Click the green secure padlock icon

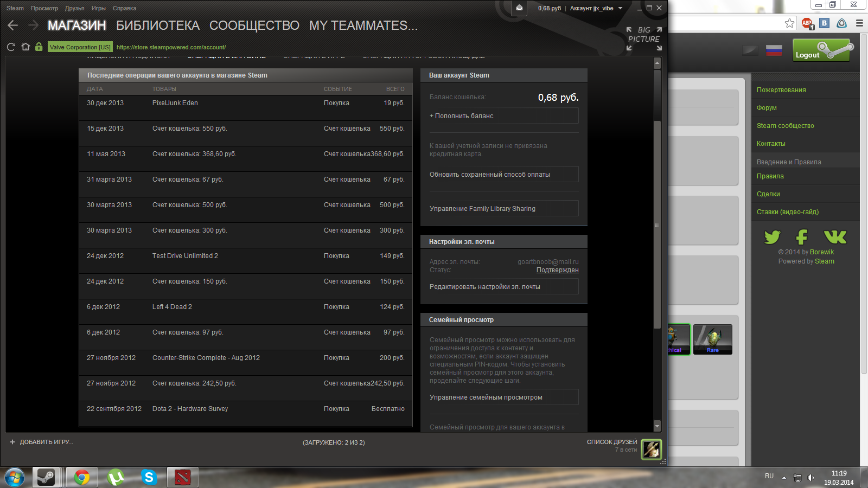pyautogui.click(x=39, y=47)
